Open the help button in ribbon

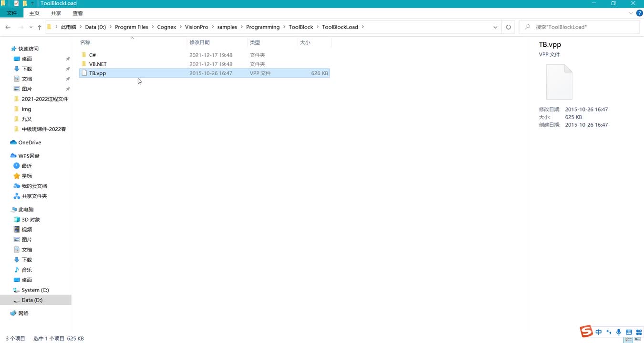tap(639, 13)
